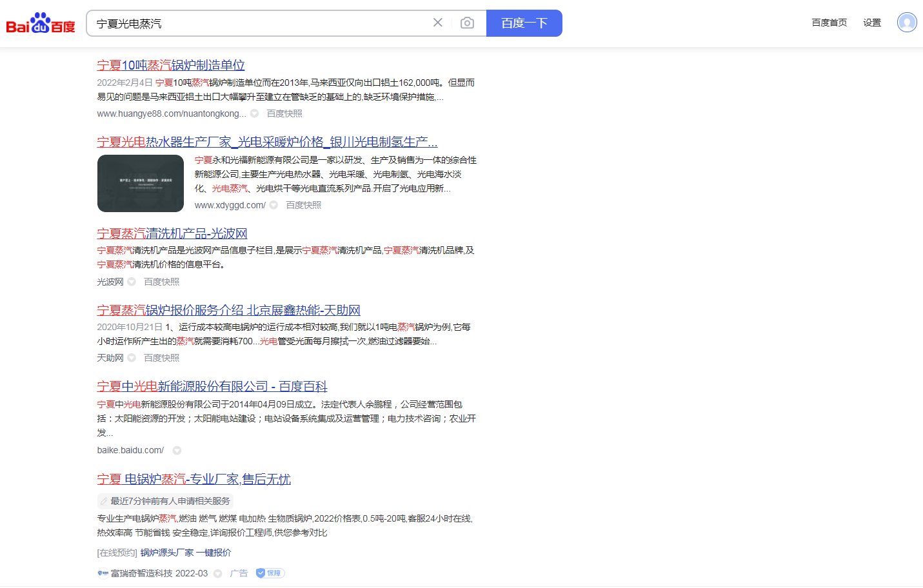The width and height of the screenshot is (923, 588).
Task: Open 宁夏中光电新能源 百度百科 result
Action: click(x=212, y=386)
